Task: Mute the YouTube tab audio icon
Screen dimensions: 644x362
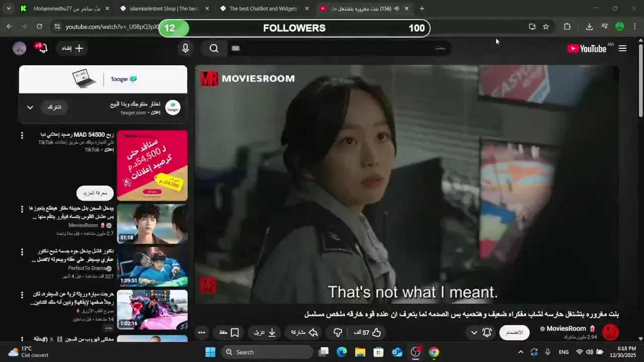Action: [396, 9]
